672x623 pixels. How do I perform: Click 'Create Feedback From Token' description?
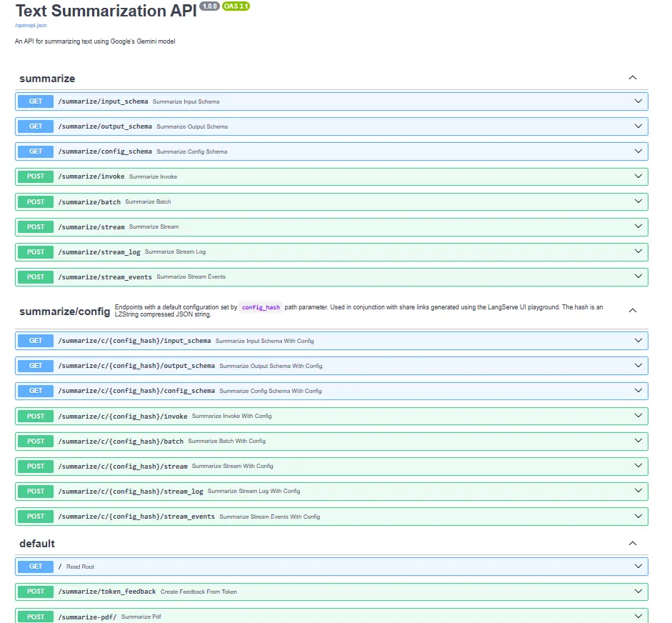coord(199,592)
